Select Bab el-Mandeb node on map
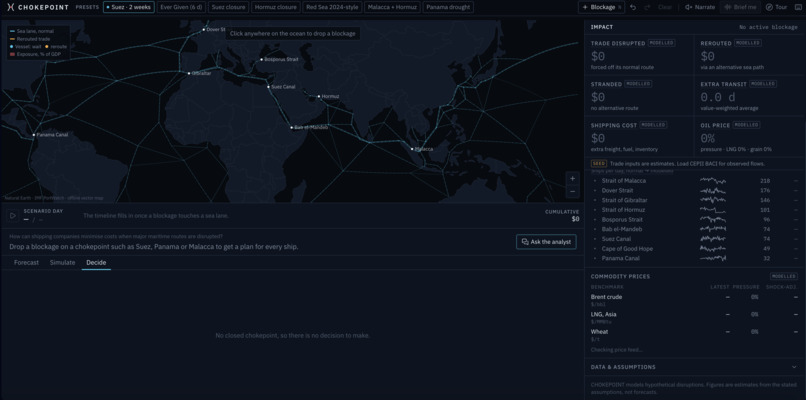Viewport: 806px width, 400px height. [291, 128]
